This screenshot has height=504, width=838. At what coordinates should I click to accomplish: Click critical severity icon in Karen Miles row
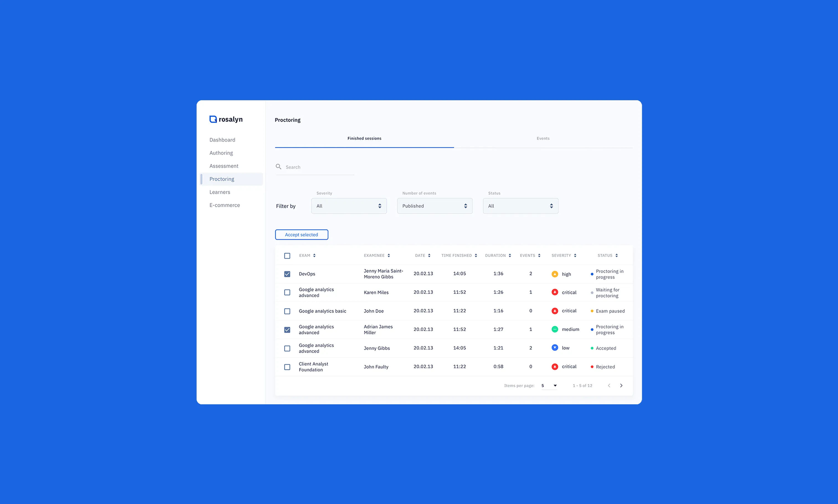(555, 292)
